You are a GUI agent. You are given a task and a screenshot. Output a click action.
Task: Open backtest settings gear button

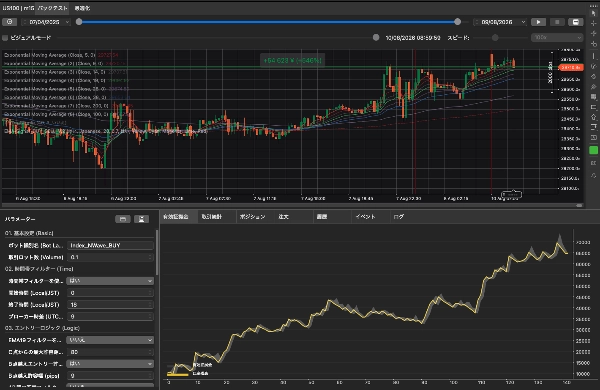coord(10,22)
